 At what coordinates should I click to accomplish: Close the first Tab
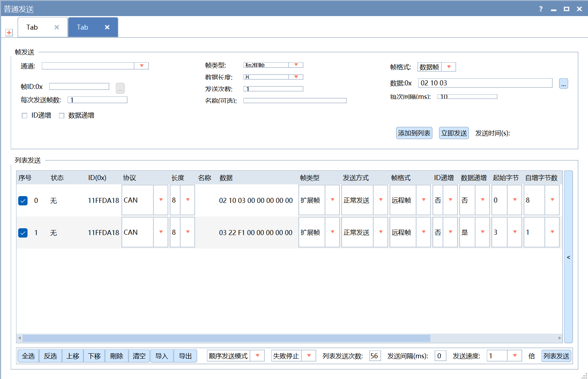tap(56, 27)
